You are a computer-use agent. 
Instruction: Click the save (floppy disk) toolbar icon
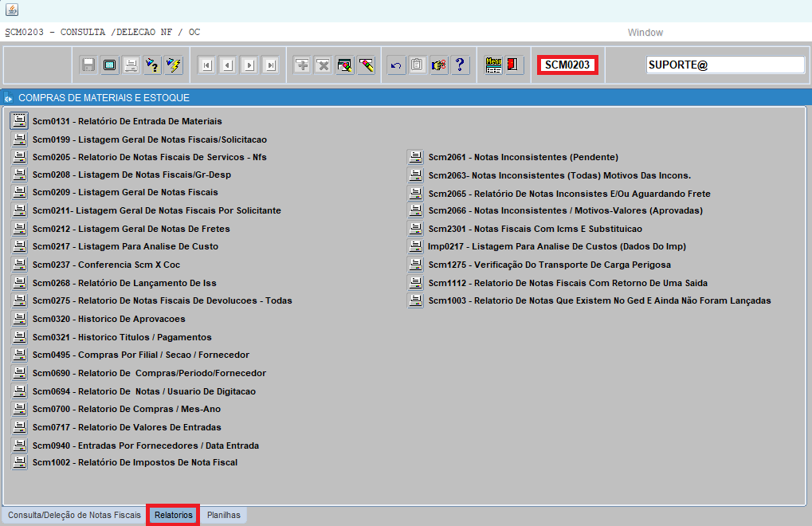[x=88, y=65]
